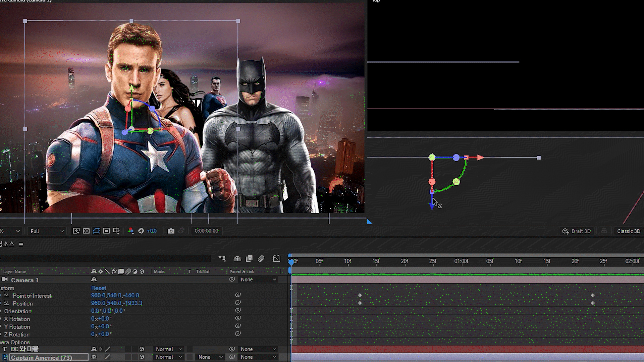The image size is (644, 362).
Task: Click the Draft 3D button
Action: (577, 231)
